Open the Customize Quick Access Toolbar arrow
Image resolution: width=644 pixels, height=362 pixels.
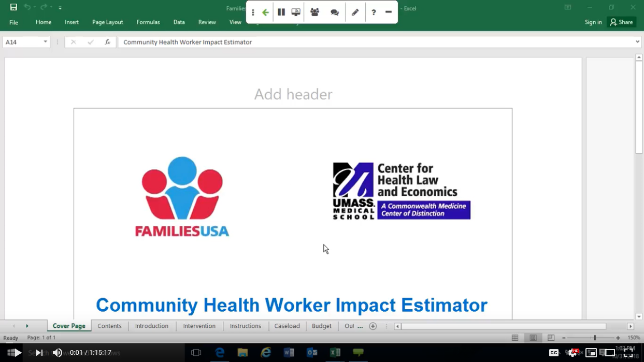tap(60, 8)
